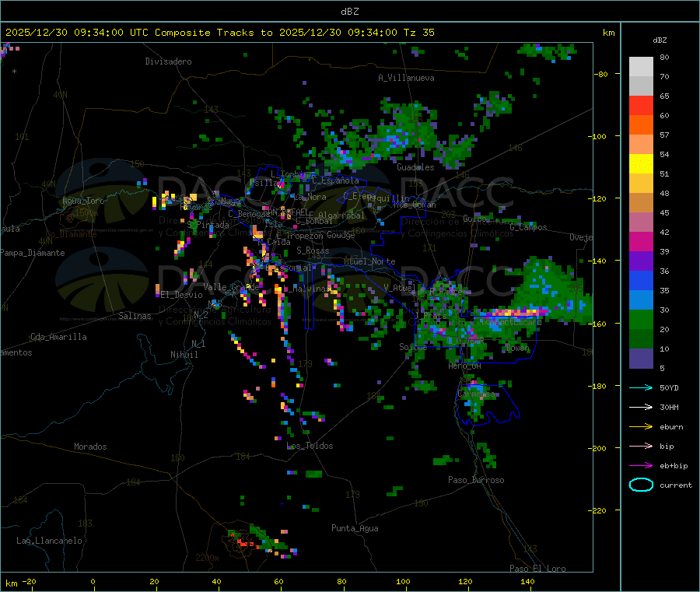
Task: Click the Cda_Amarilla map label
Action: pyautogui.click(x=58, y=337)
